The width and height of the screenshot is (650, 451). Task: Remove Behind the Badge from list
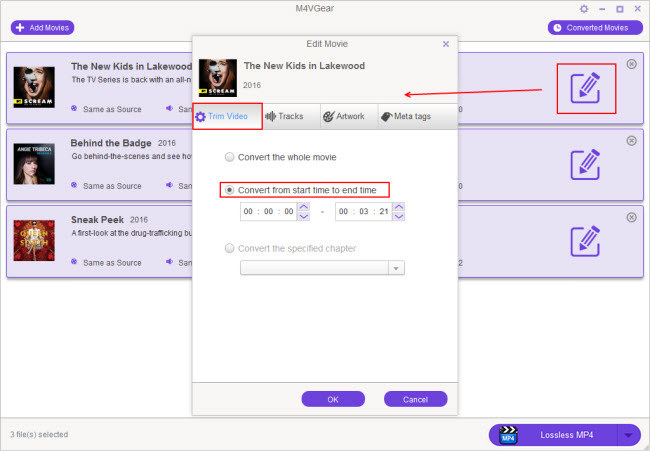pyautogui.click(x=631, y=141)
